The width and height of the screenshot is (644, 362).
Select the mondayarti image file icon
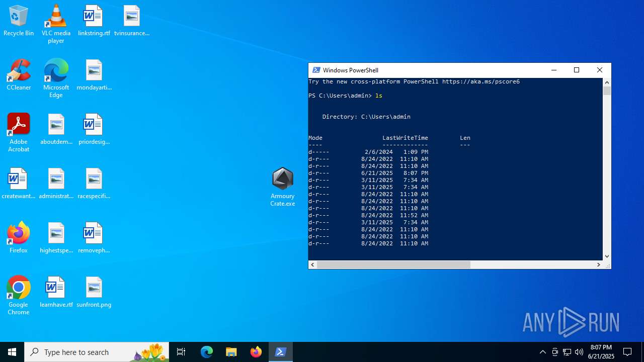(x=94, y=75)
